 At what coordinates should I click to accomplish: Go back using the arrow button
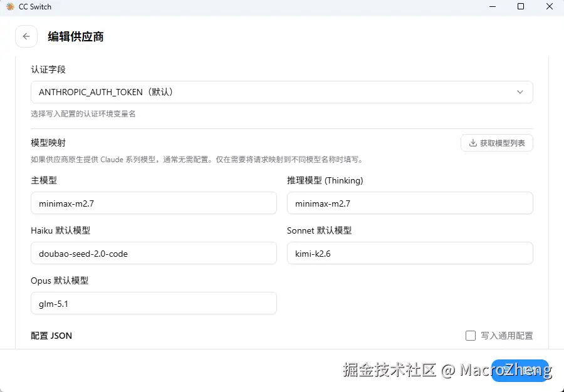(26, 36)
